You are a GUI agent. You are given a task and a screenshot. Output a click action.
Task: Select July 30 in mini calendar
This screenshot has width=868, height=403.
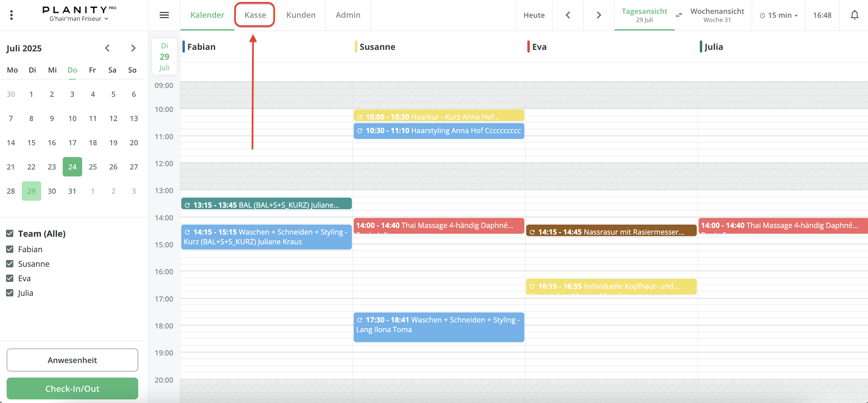[51, 191]
